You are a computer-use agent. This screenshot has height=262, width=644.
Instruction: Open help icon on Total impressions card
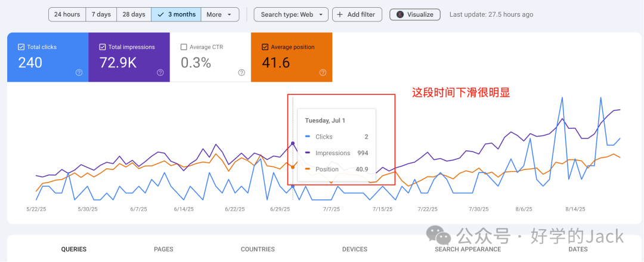pyautogui.click(x=160, y=72)
